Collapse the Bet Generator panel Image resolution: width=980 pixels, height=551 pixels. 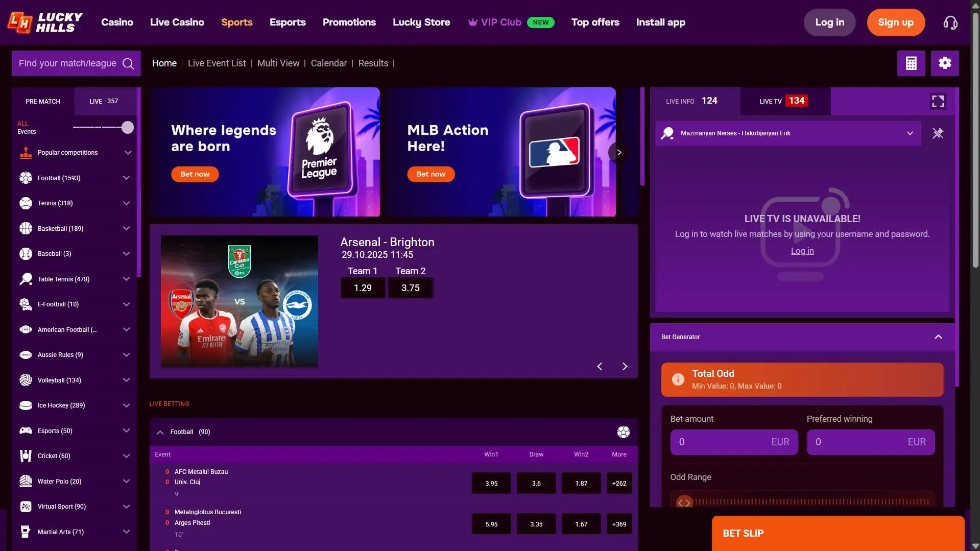coord(938,337)
